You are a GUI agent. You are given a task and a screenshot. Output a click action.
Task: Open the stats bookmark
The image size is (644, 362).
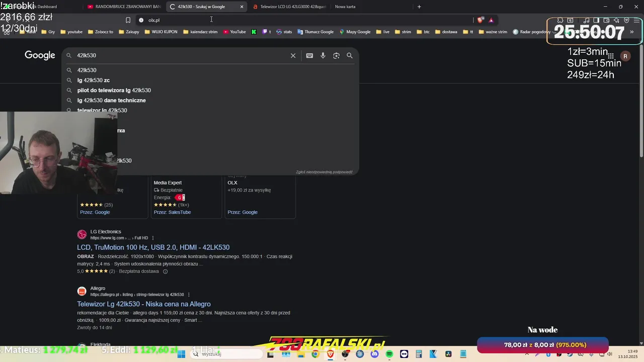coord(284,32)
